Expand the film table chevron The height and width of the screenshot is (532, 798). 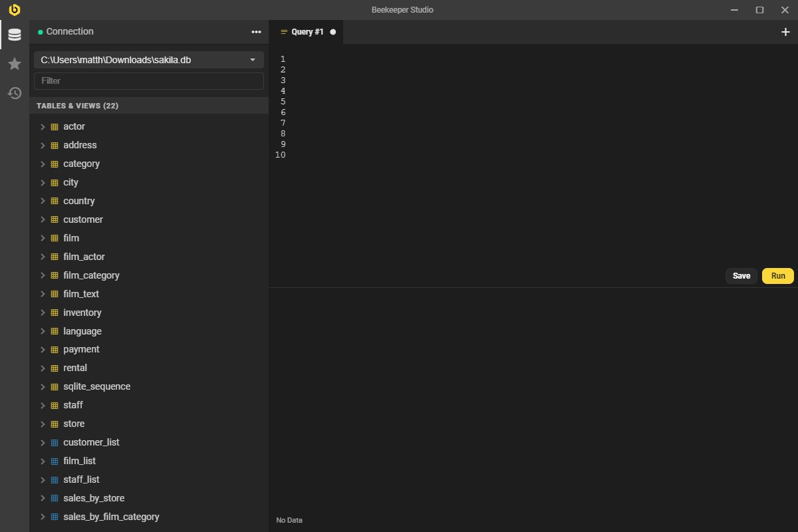pyautogui.click(x=43, y=239)
